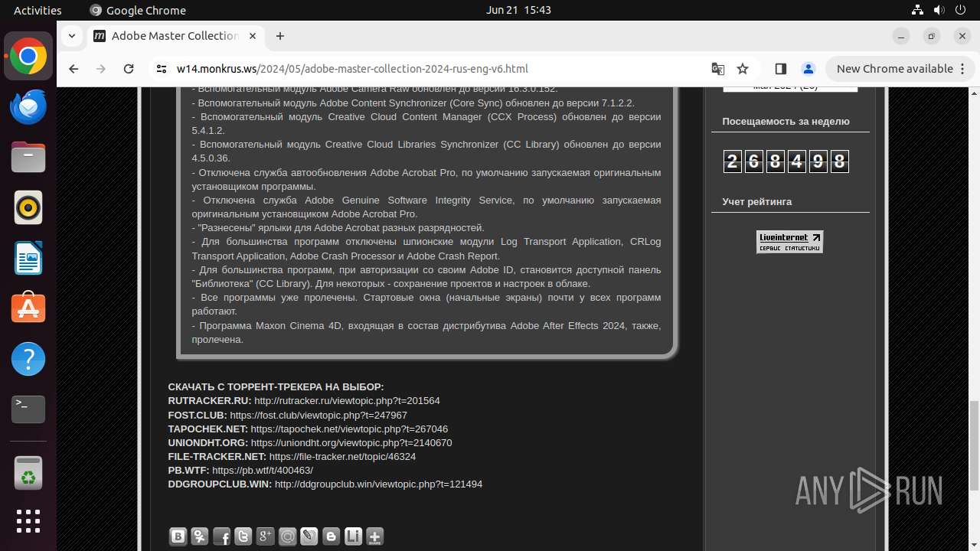Show all applications grid
980x551 pixels.
tap(28, 521)
